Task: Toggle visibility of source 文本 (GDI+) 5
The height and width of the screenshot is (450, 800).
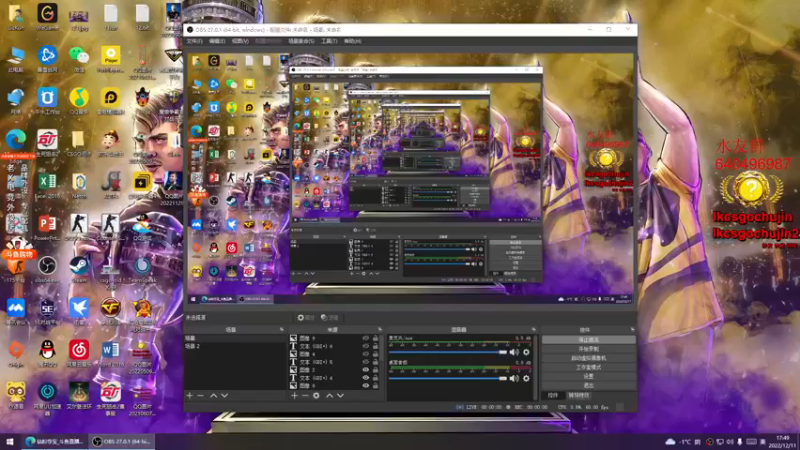Action: click(365, 362)
